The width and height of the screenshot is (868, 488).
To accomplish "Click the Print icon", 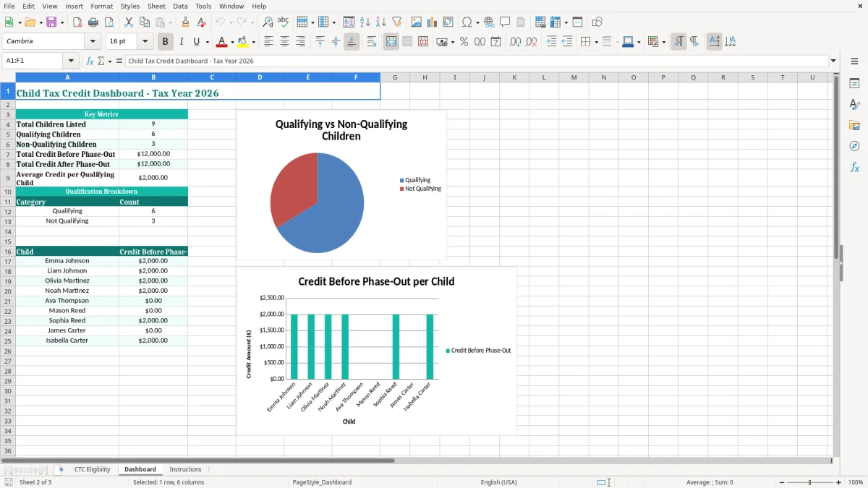I will coord(93,22).
